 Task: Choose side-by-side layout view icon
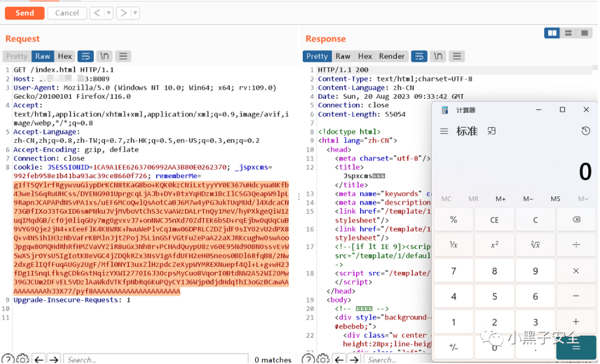552,33
